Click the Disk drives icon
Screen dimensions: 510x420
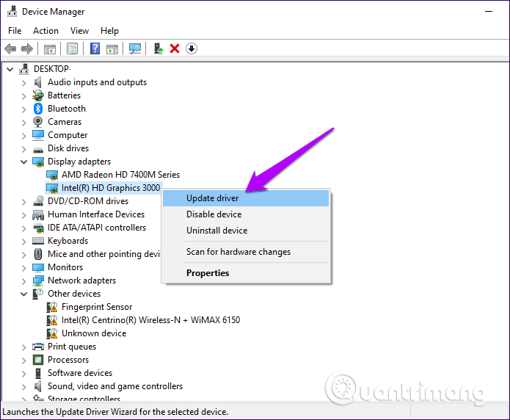tap(38, 150)
